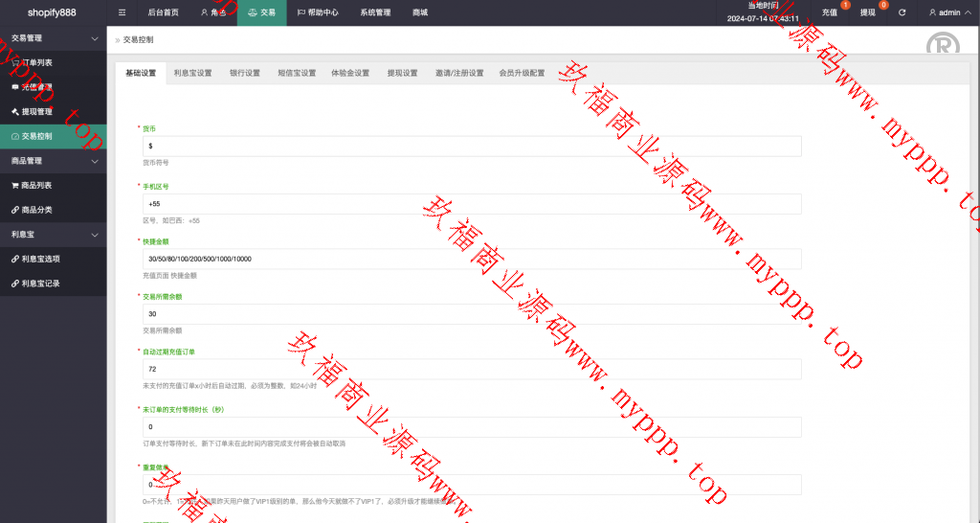
Task: Open 商品列表 in the sidebar
Action: pos(36,185)
